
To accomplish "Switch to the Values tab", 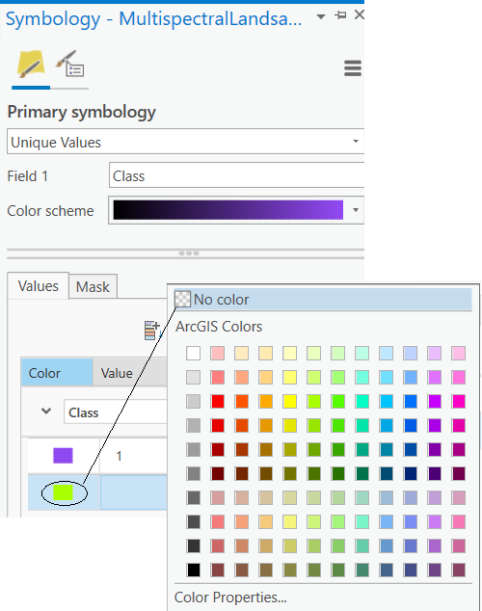I will coord(38,286).
